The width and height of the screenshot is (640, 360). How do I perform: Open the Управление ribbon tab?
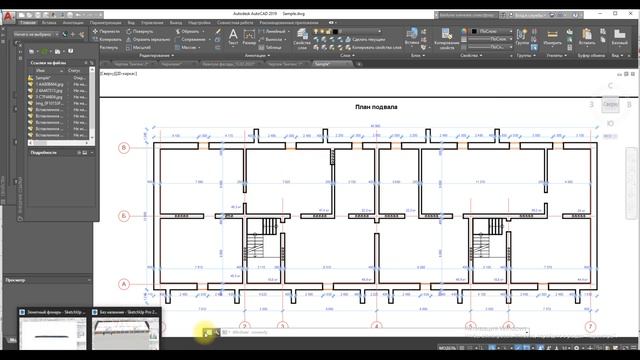pyautogui.click(x=152, y=23)
